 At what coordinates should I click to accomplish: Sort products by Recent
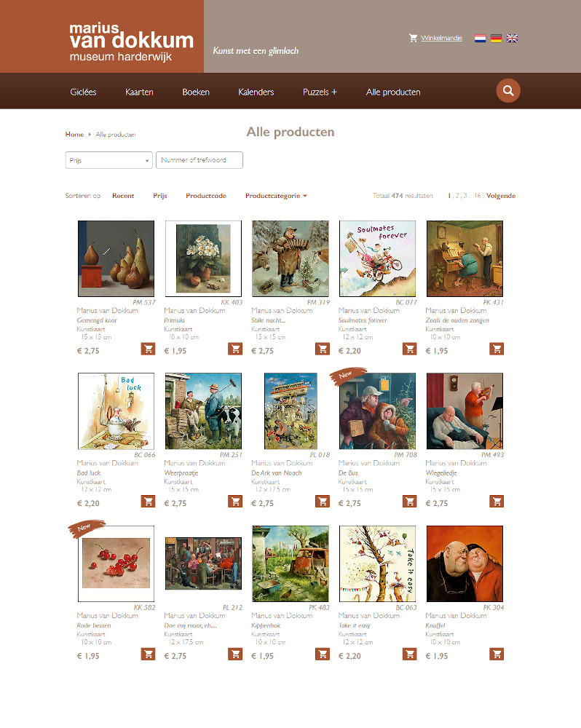click(123, 196)
